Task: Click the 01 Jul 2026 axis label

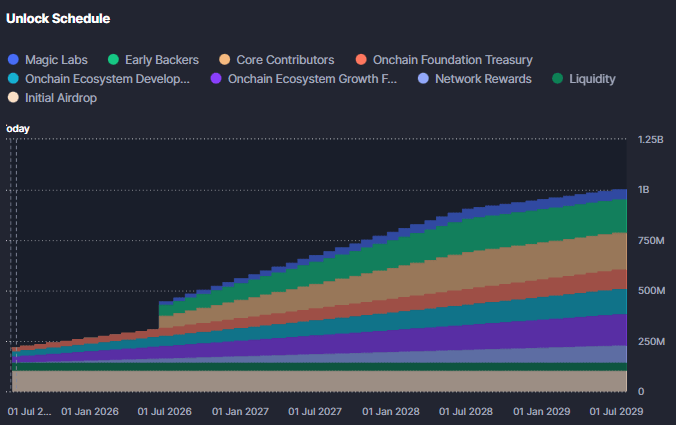Action: (x=164, y=411)
